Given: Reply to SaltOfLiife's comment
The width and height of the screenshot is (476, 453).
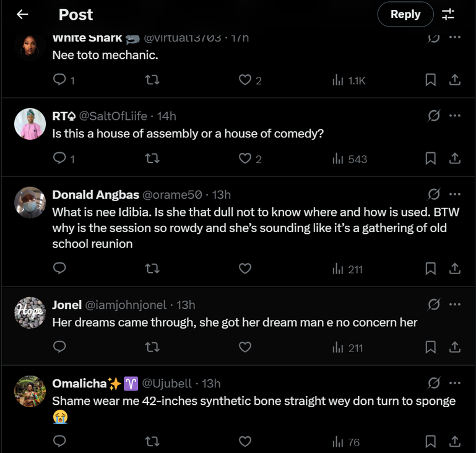Looking at the screenshot, I should click(x=60, y=159).
